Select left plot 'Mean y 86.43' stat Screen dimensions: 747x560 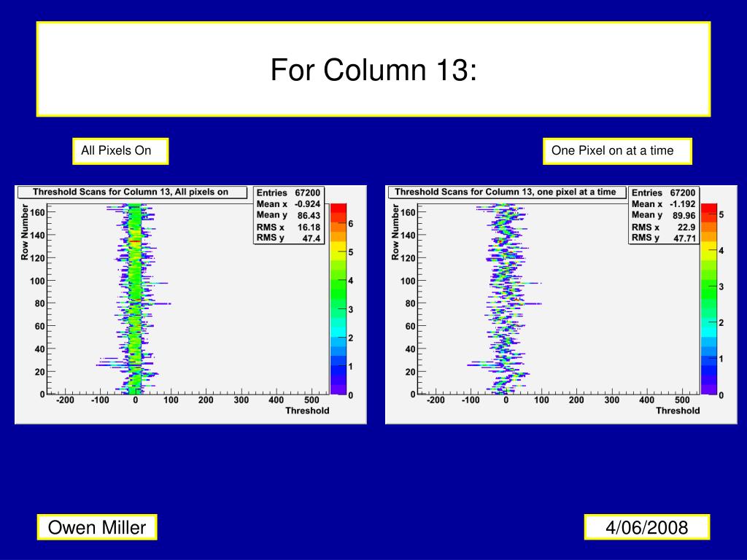tap(288, 215)
